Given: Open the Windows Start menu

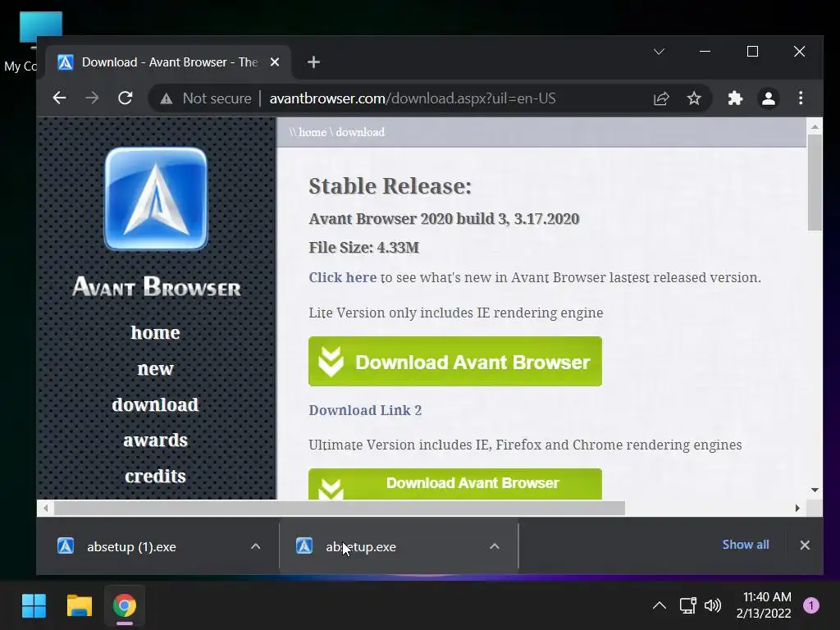Looking at the screenshot, I should 34,605.
